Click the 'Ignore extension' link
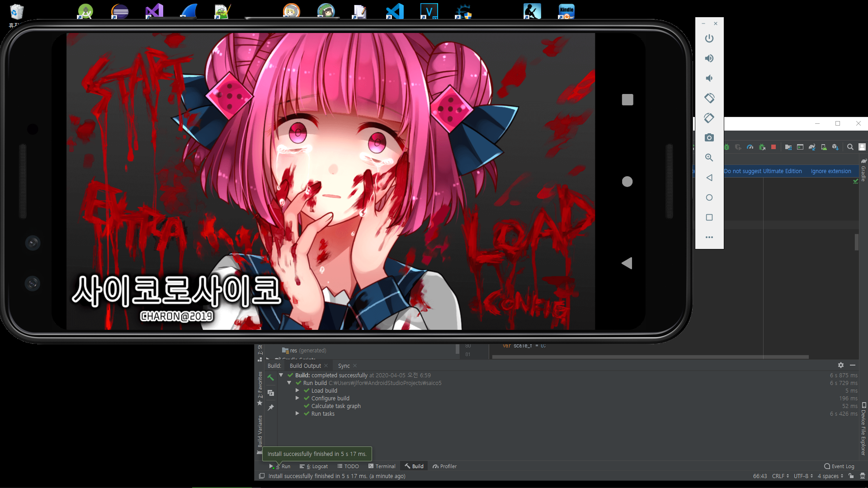The width and height of the screenshot is (868, 488). click(x=831, y=171)
